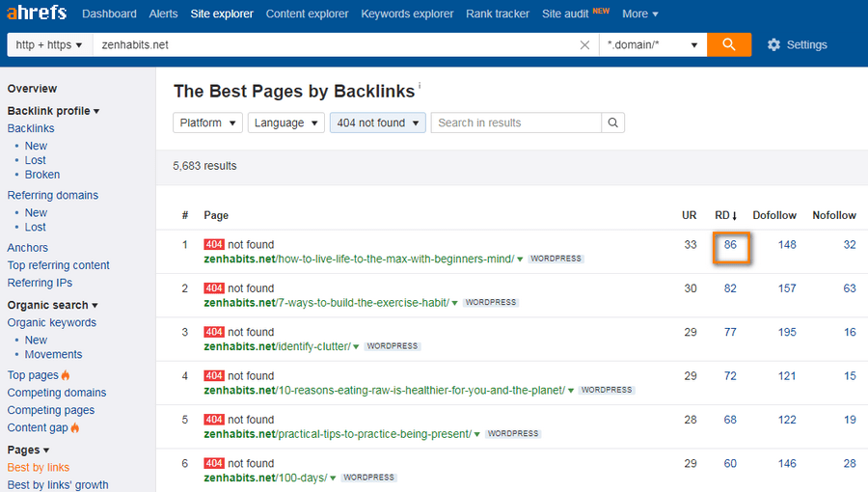Image resolution: width=868 pixels, height=492 pixels.
Task: Expand arrow after 100-days URL
Action: point(333,478)
